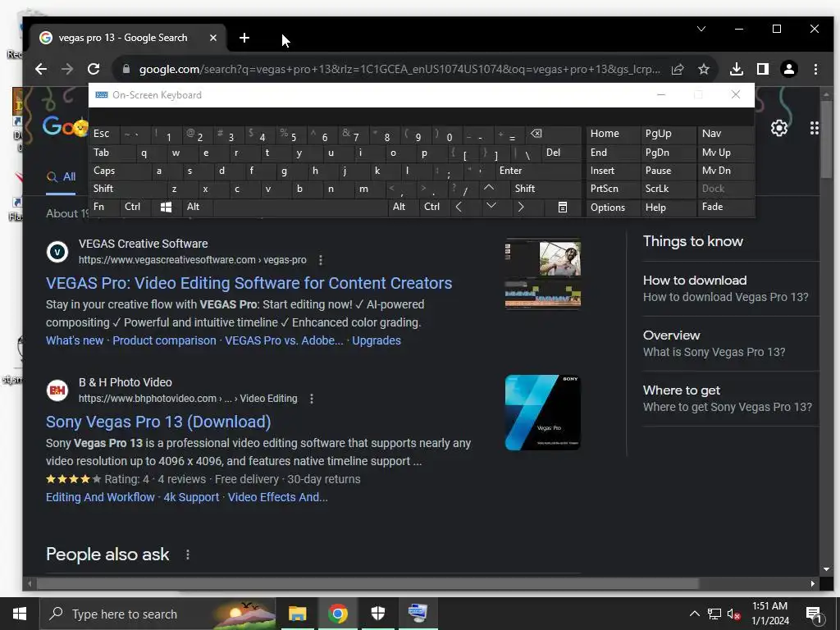Open more options for VEGAS Creative Software result

(x=321, y=260)
